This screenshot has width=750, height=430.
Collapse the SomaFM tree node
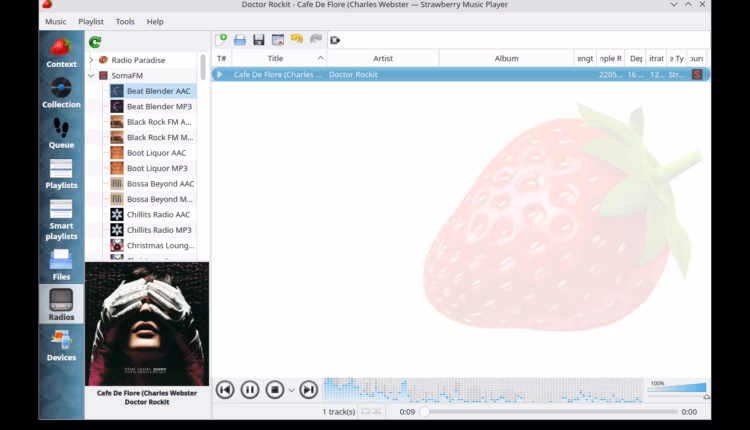[x=91, y=75]
